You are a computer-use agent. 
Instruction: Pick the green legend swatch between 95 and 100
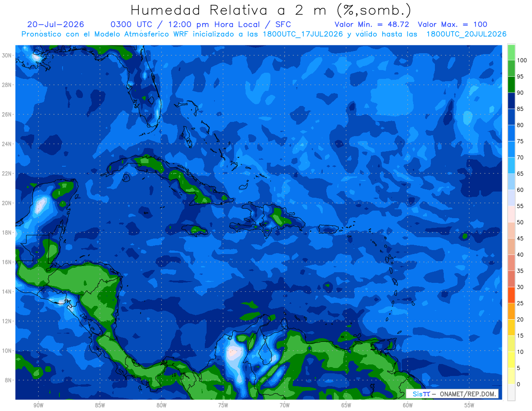click(511, 68)
